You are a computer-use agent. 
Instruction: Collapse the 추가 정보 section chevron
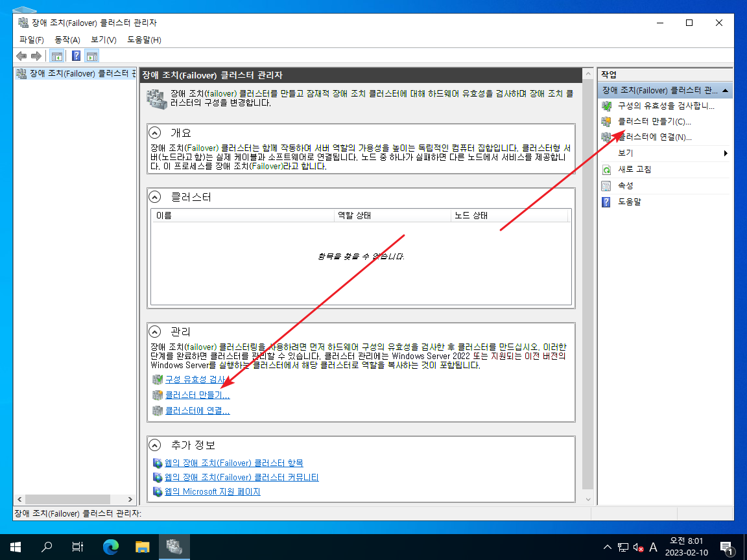155,445
